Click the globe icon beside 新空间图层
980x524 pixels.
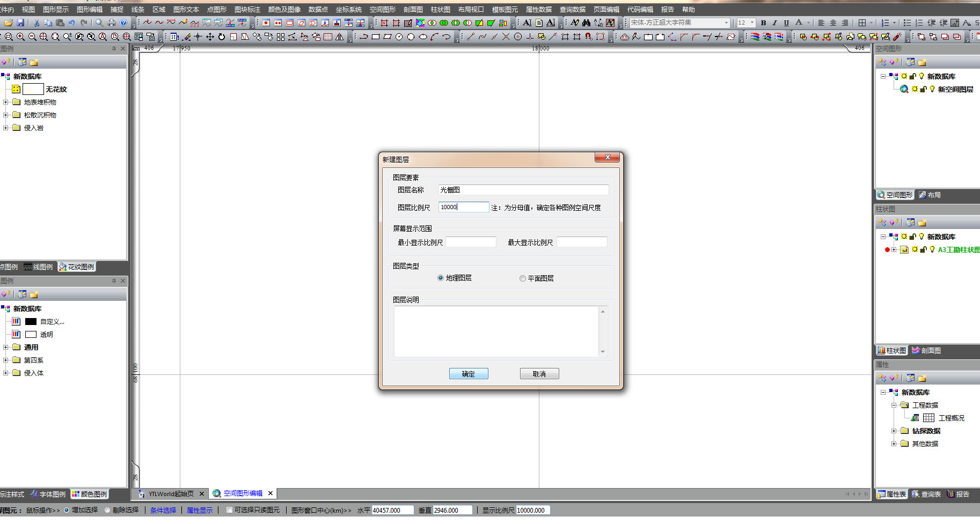click(904, 89)
